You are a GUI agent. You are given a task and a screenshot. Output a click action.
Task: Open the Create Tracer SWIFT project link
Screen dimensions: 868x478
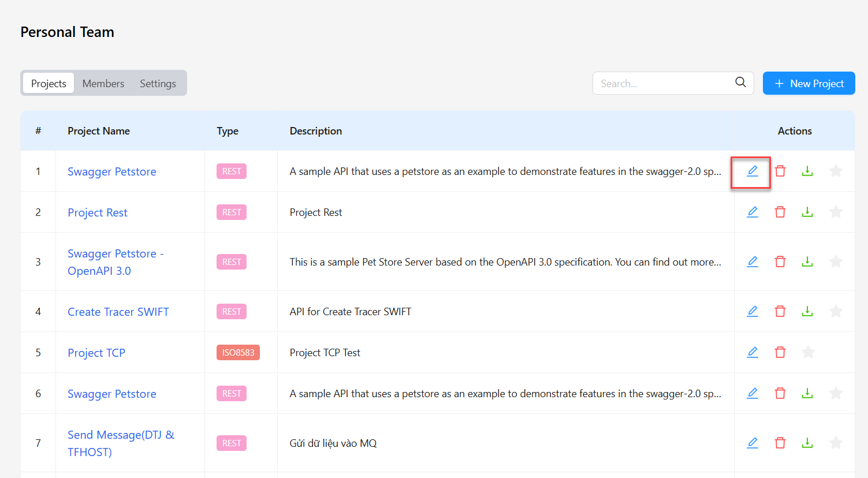tap(118, 312)
